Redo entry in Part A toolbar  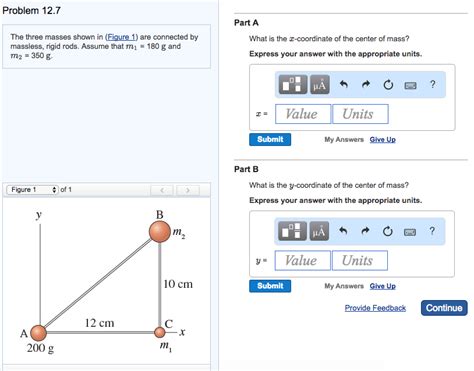tap(366, 85)
